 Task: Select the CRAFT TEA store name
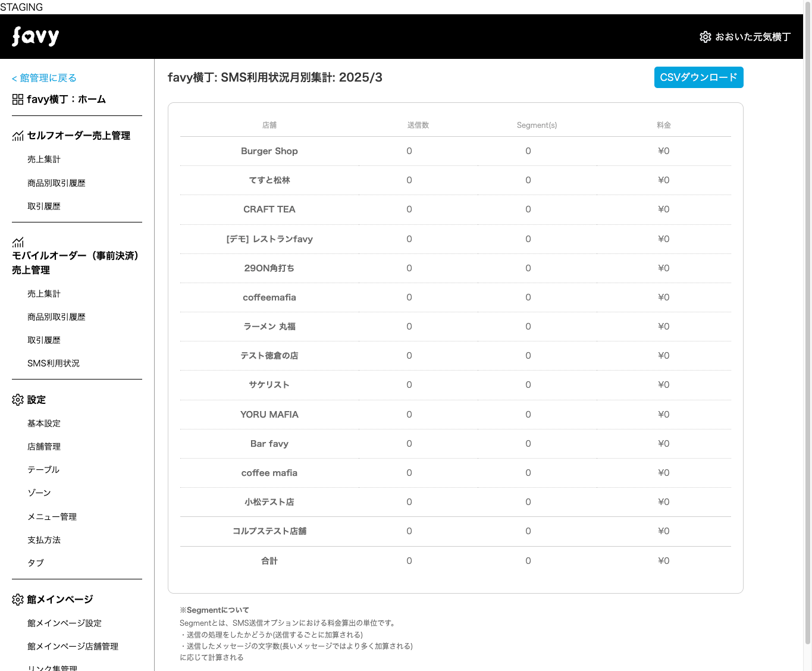269,209
